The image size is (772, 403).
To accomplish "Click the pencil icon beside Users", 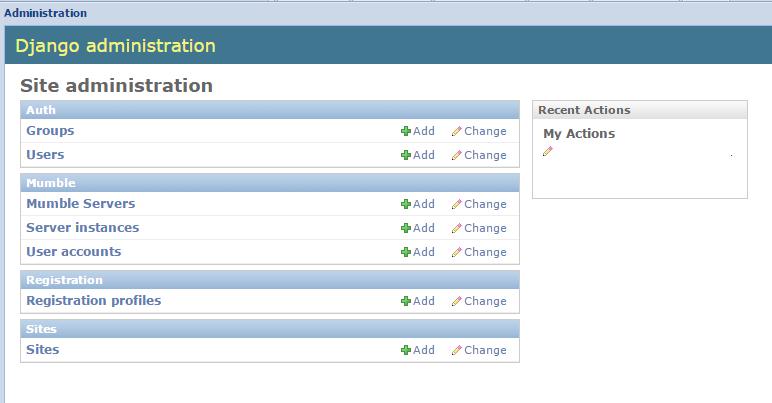I will pyautogui.click(x=457, y=155).
